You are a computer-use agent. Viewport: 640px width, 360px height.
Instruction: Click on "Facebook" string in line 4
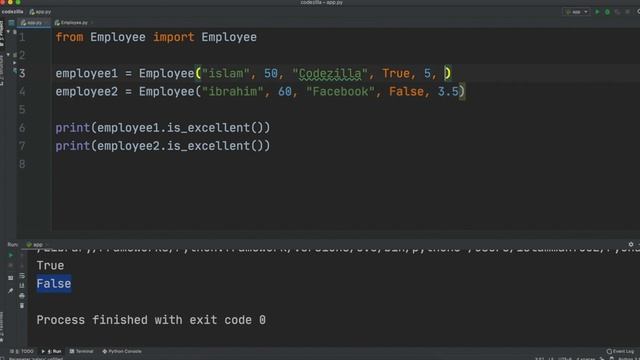point(340,91)
